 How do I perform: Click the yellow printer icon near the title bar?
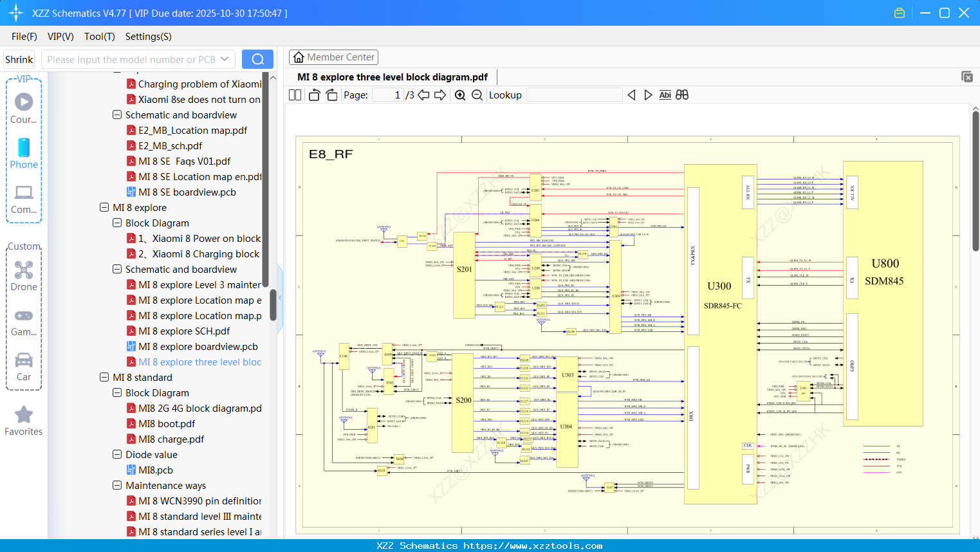[900, 12]
